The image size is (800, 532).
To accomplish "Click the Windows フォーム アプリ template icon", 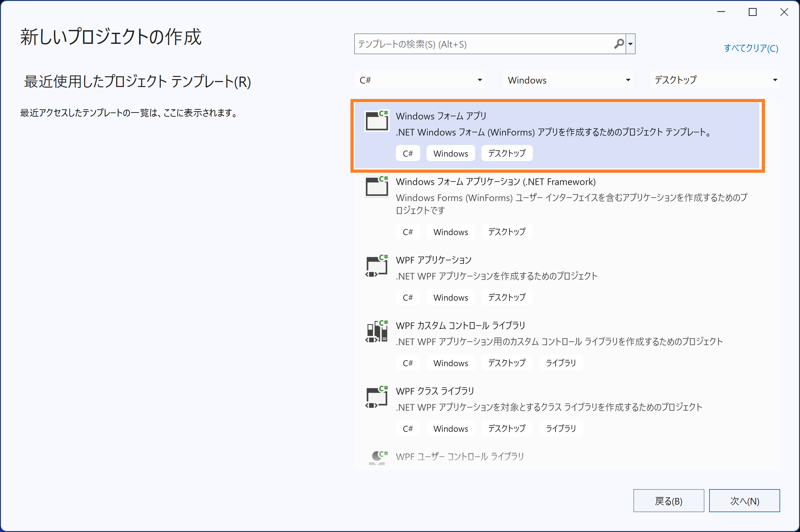I will click(377, 120).
